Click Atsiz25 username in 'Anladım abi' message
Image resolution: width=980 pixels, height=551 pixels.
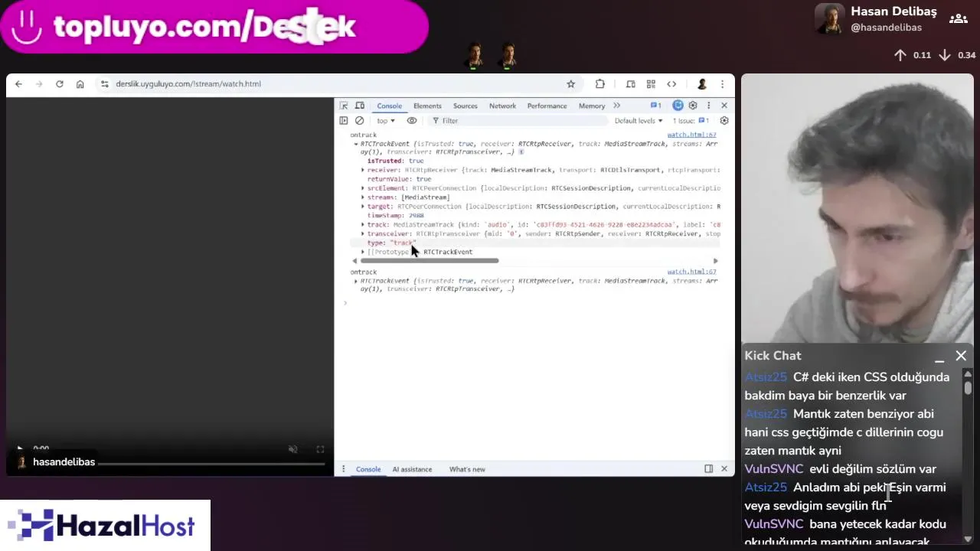[x=766, y=487]
